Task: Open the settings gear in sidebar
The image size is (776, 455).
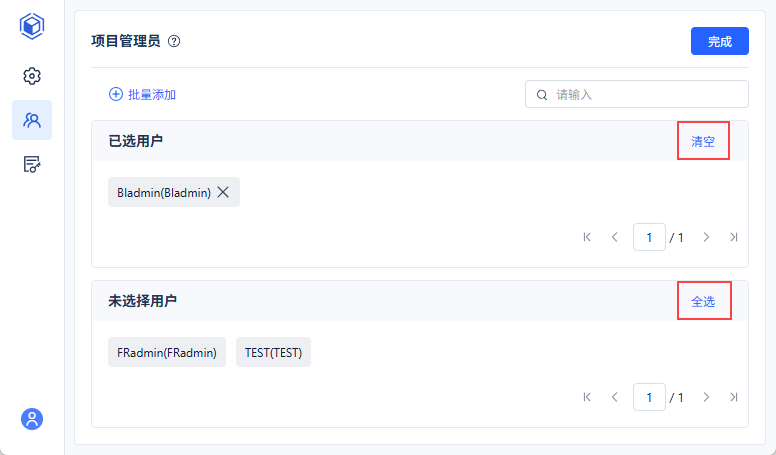Action: (32, 76)
